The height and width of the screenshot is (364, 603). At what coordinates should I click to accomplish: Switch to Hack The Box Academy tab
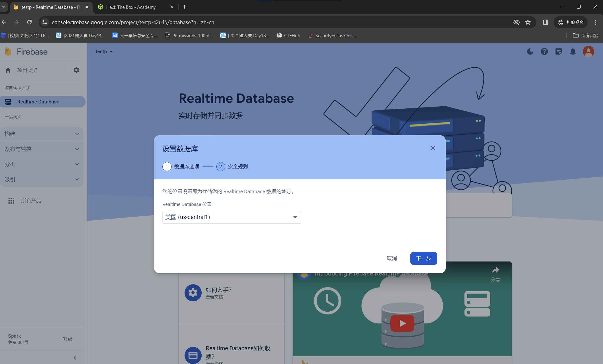click(131, 7)
